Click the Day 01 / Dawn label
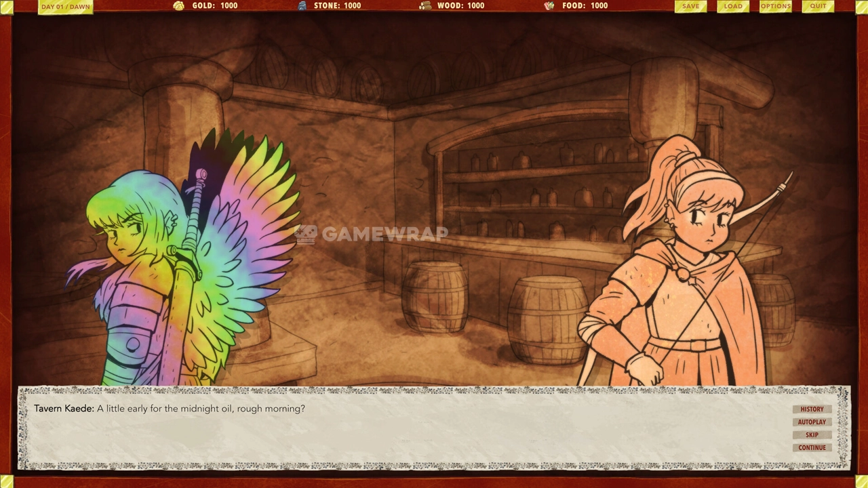This screenshot has width=868, height=488. (x=65, y=7)
